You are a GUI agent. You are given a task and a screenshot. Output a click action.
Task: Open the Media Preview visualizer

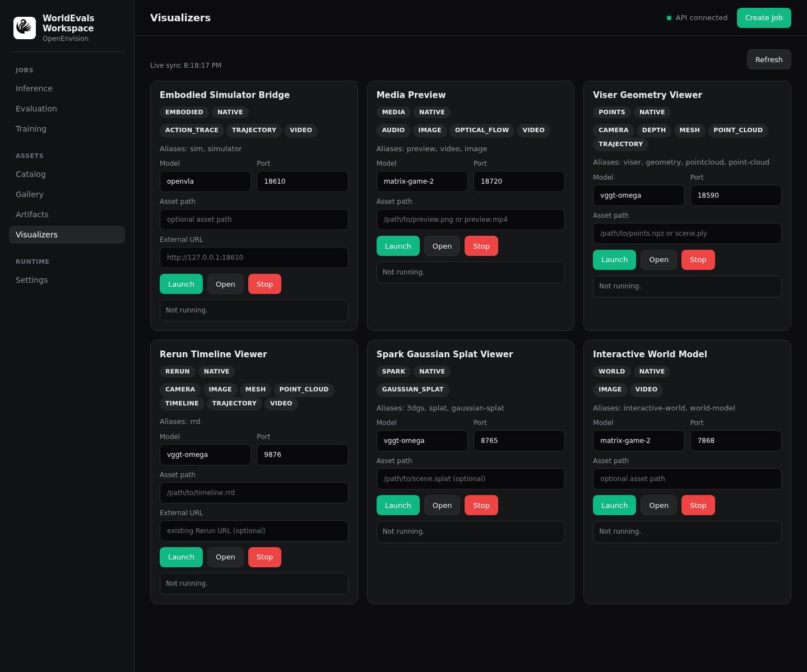coord(442,246)
